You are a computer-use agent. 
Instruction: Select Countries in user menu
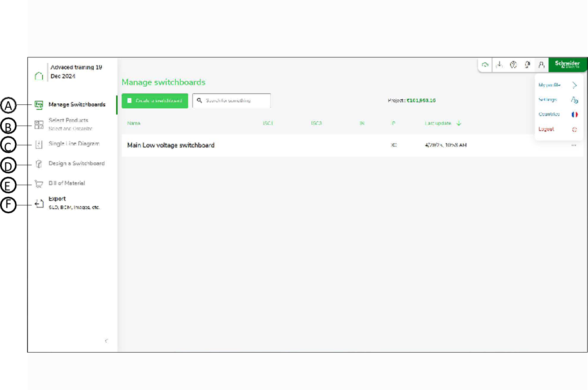549,114
